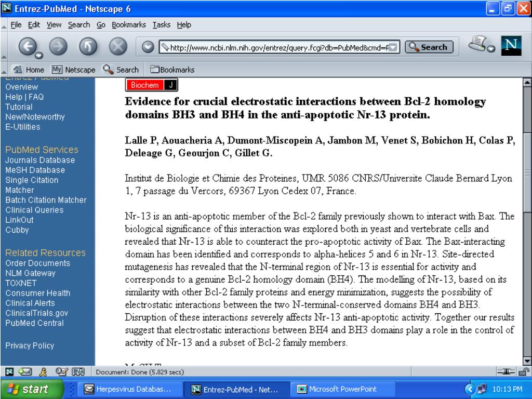
Task: Open the Print button dropdown arrow
Action: click(491, 49)
